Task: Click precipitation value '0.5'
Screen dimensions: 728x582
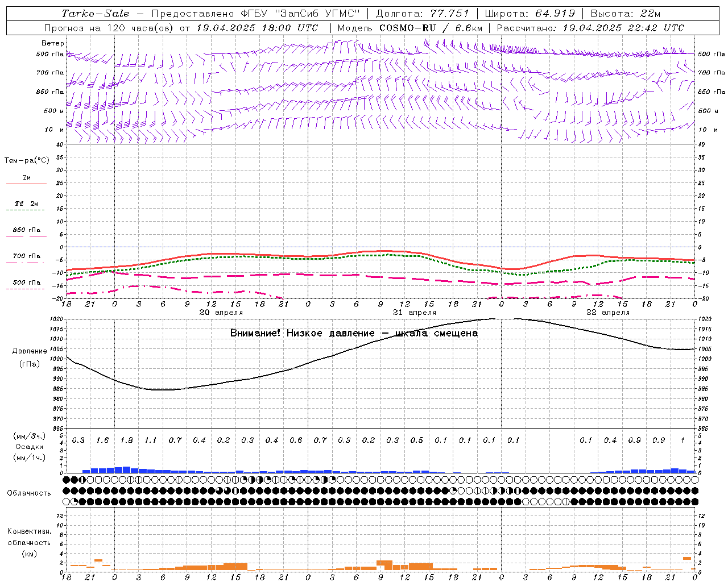Action: [417, 440]
